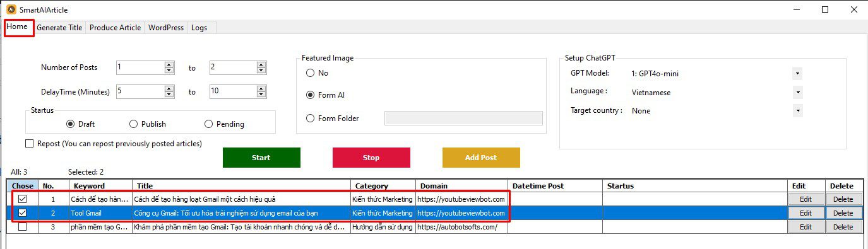Increase Number of Posts minimum value
Image resolution: width=868 pixels, height=249 pixels.
click(169, 64)
